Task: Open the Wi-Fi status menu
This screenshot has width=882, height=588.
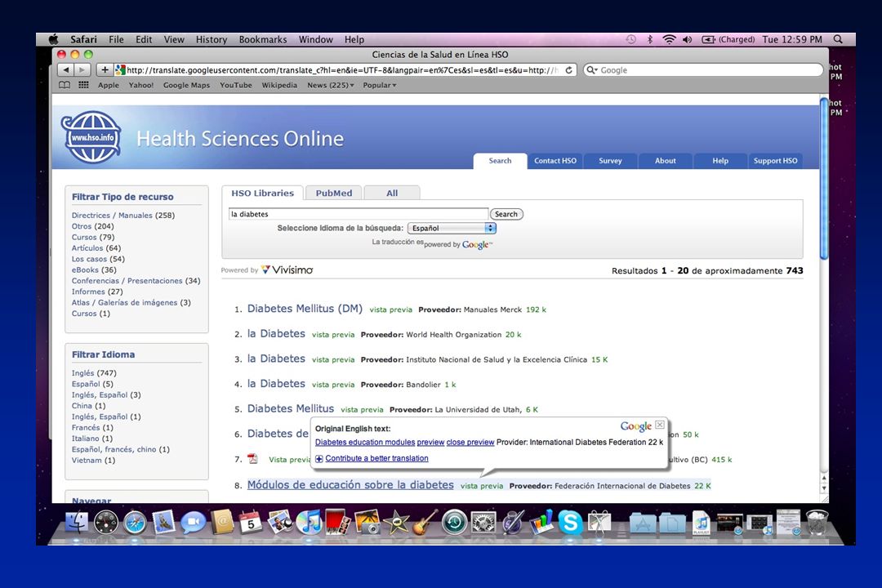Action: coord(669,39)
